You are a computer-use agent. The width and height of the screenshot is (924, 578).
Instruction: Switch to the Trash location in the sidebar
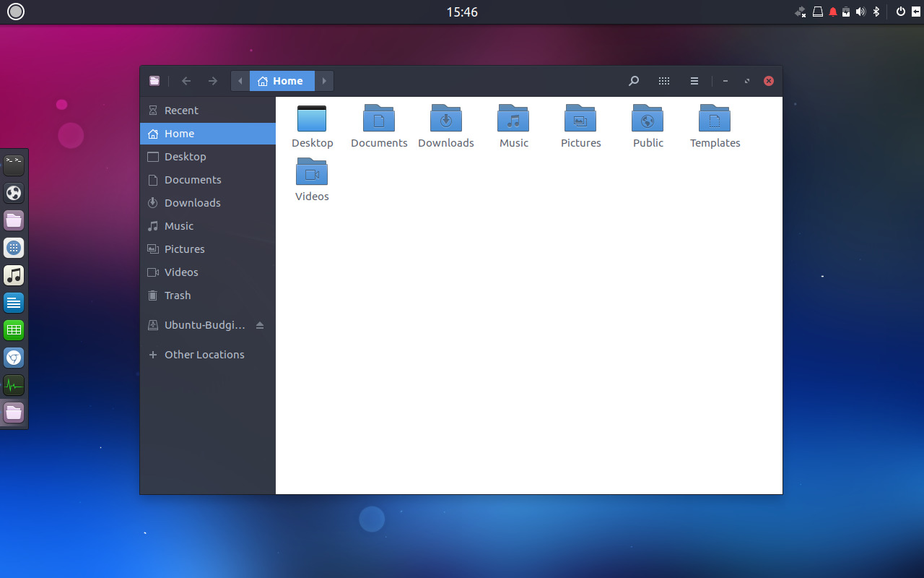(177, 295)
